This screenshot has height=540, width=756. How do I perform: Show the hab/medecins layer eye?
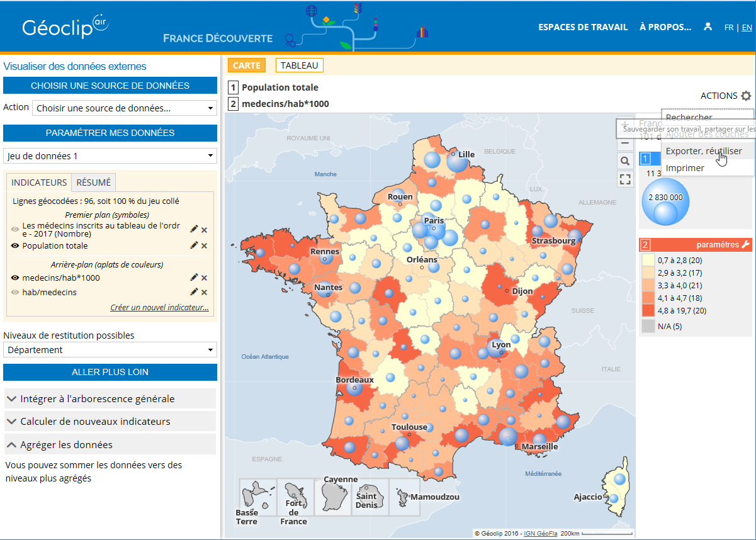[x=15, y=292]
